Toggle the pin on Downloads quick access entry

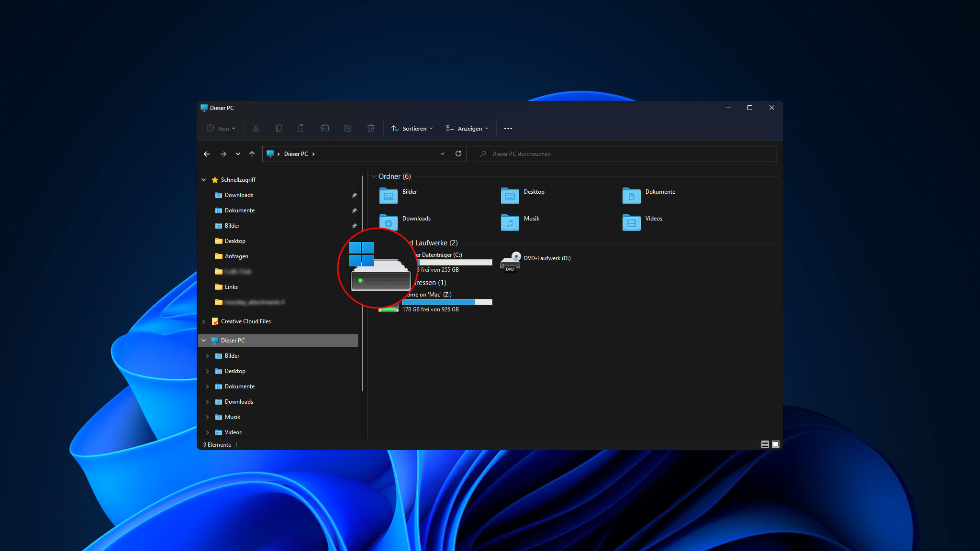tap(354, 195)
